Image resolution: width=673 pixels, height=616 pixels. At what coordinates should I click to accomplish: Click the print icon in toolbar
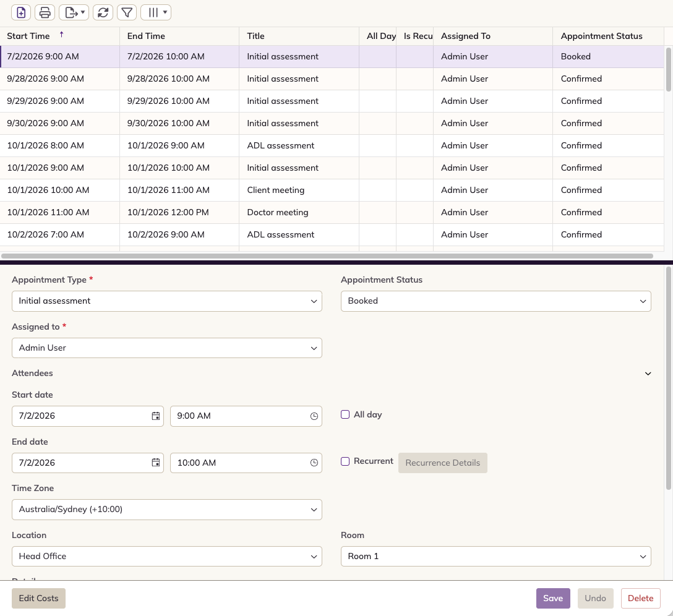coord(45,12)
